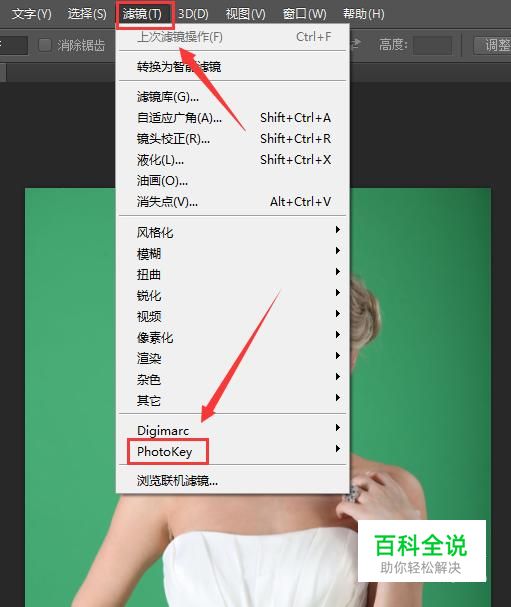The width and height of the screenshot is (511, 607).
Task: Toggle the 消除锯齿 checkbox
Action: (45, 45)
